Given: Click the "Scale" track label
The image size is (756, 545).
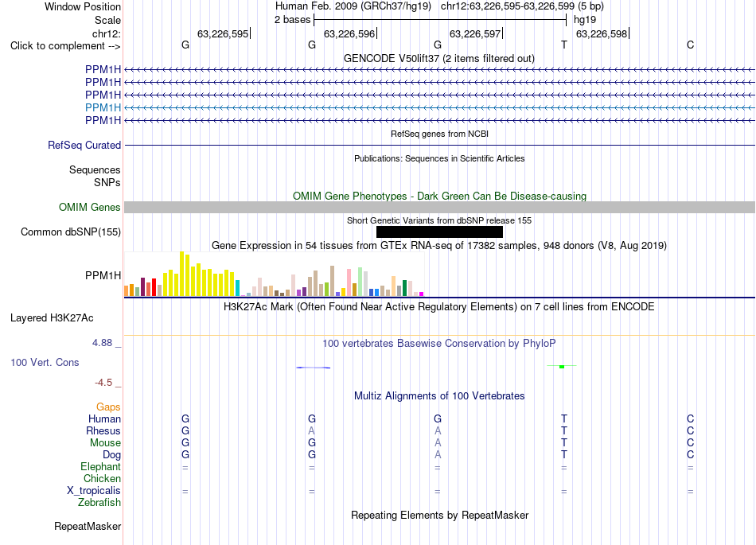Looking at the screenshot, I should click(107, 20).
